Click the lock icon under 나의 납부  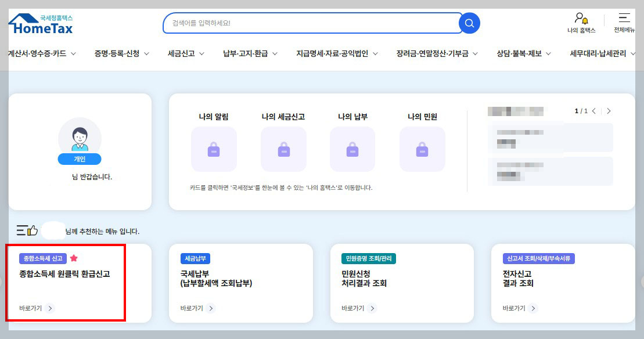352,149
